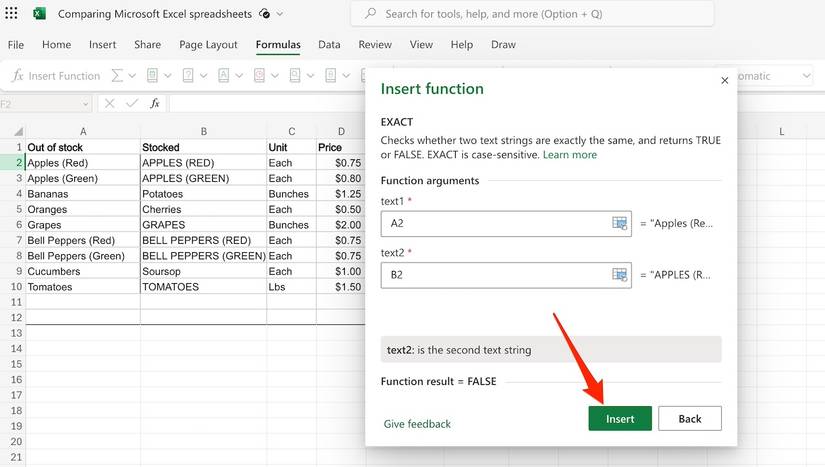Click the range selector icon for text1
The image size is (825, 467).
619,223
